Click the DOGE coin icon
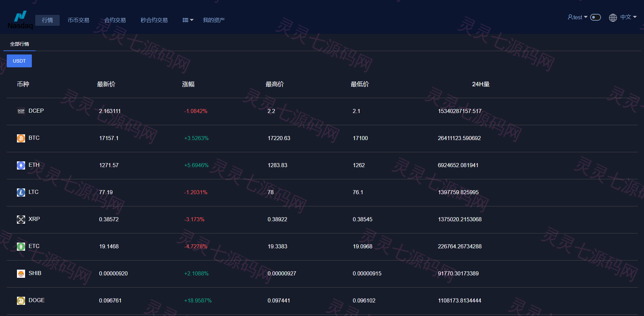 [x=21, y=300]
